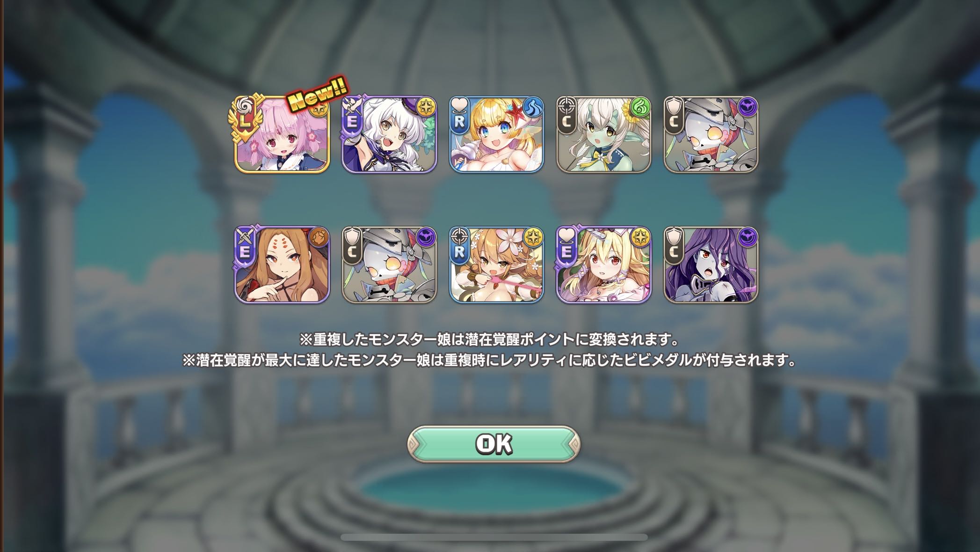Select the blonde horned E character card

click(x=603, y=265)
